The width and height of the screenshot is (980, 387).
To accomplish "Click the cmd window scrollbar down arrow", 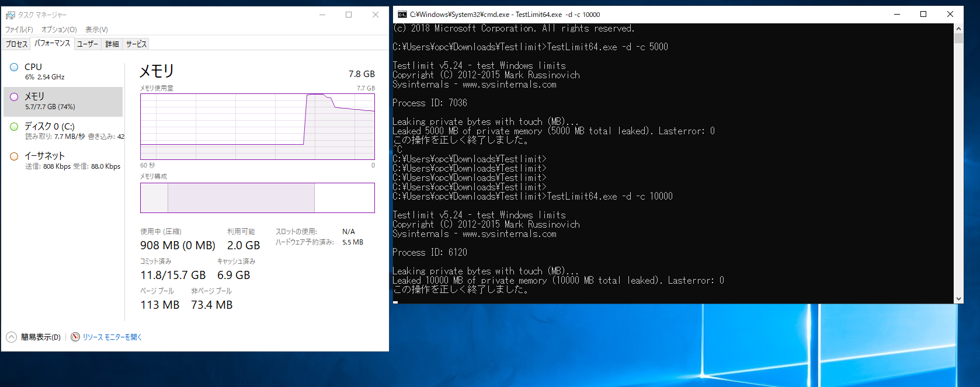I will pos(958,299).
